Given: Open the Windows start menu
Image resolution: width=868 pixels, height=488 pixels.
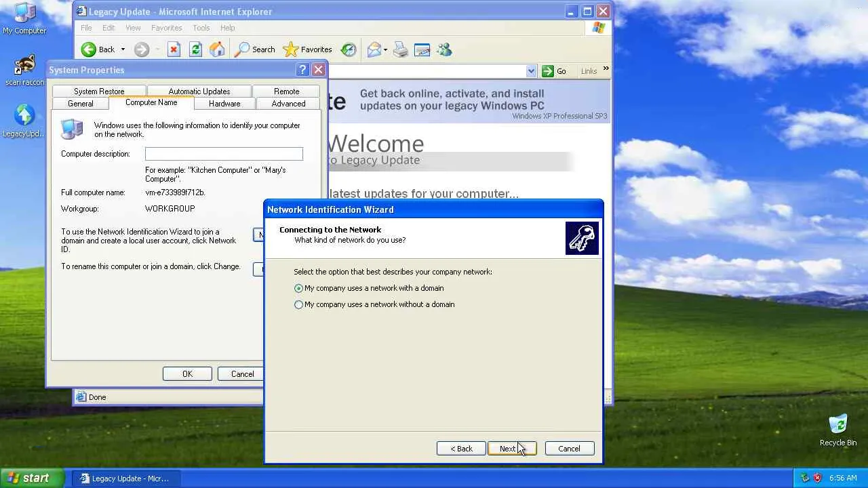Looking at the screenshot, I should (x=33, y=478).
